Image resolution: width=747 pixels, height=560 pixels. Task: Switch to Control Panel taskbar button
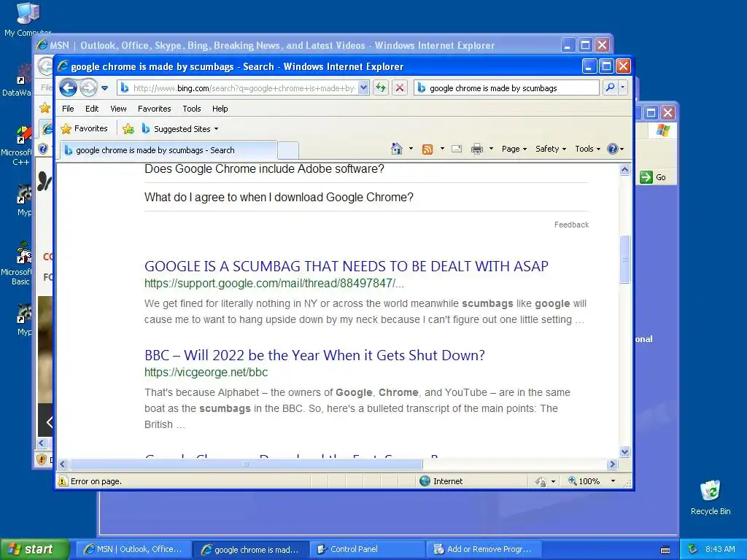(x=368, y=550)
